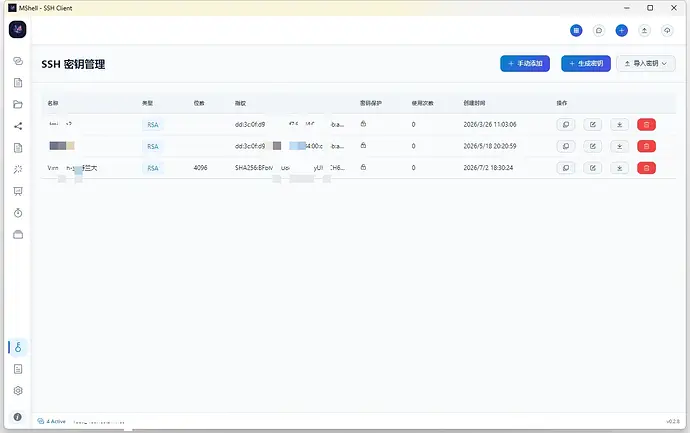
Task: Open the chat bubble icon in top toolbar
Action: point(598,30)
